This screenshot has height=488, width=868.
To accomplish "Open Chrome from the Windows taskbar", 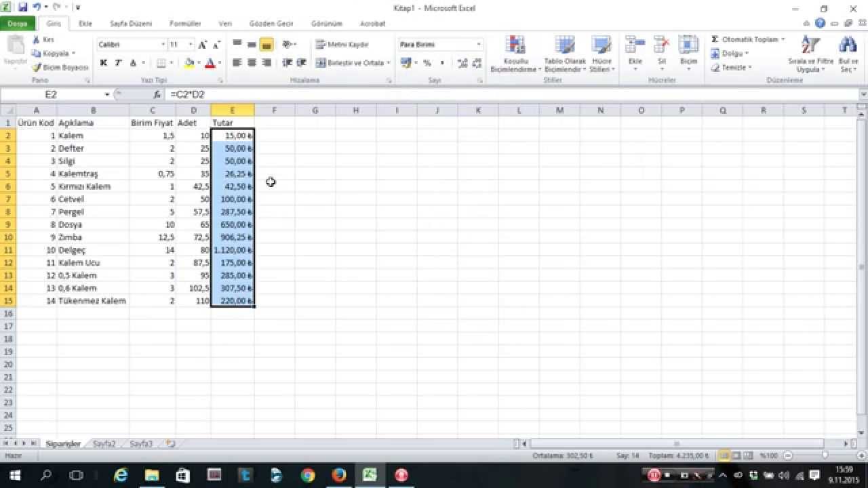I will (x=307, y=475).
